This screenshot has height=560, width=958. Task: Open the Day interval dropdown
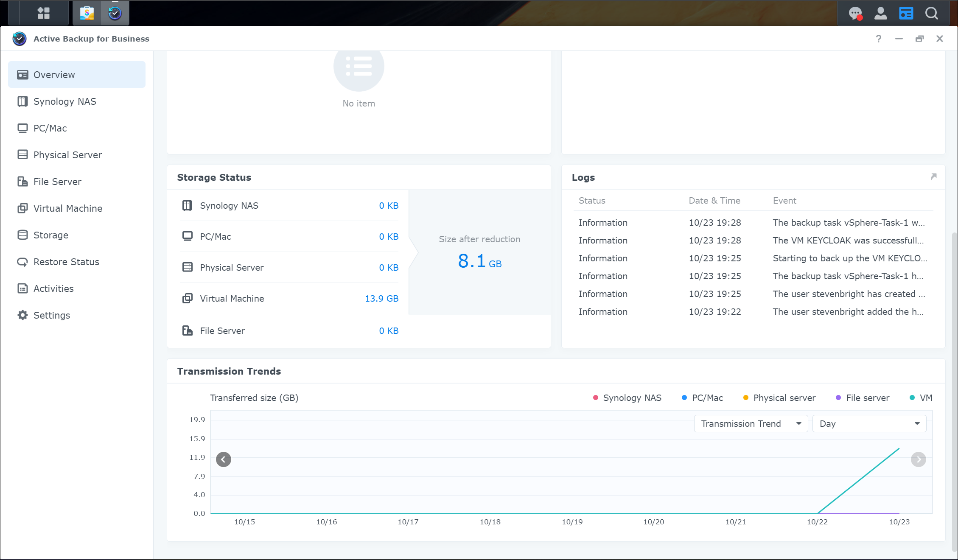click(869, 424)
